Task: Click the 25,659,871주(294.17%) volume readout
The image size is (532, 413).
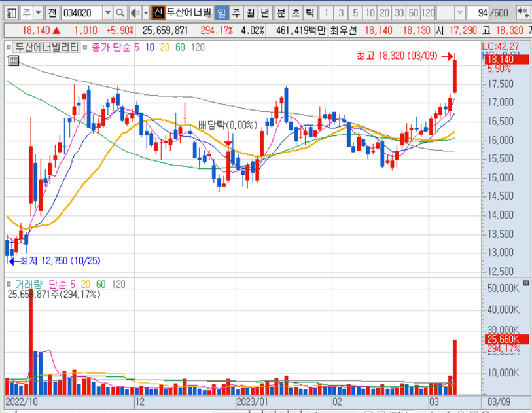Action: (x=54, y=295)
